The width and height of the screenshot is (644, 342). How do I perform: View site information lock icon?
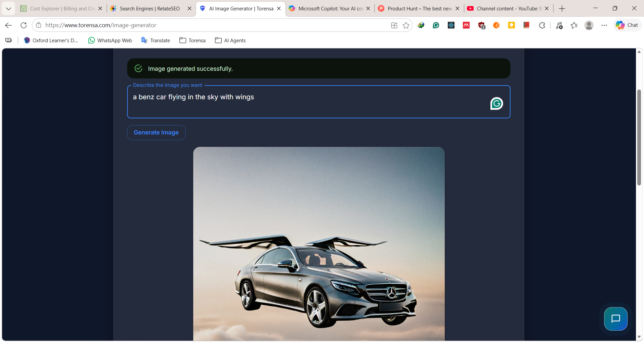[39, 25]
